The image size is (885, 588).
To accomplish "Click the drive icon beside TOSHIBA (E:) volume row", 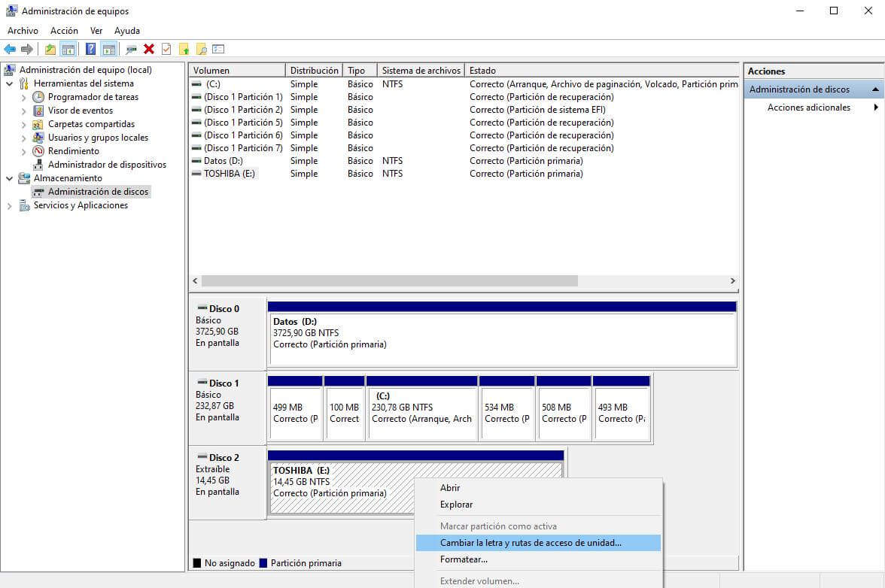I will tap(196, 174).
